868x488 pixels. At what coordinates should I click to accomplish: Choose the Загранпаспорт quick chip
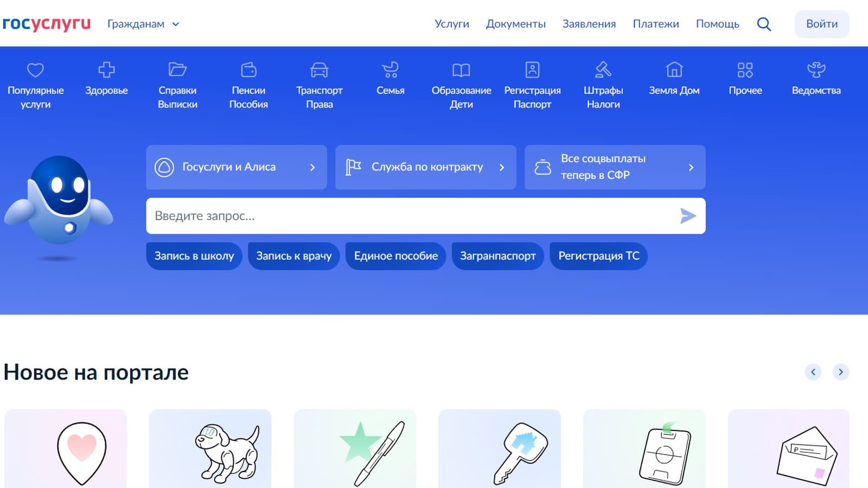click(x=498, y=256)
